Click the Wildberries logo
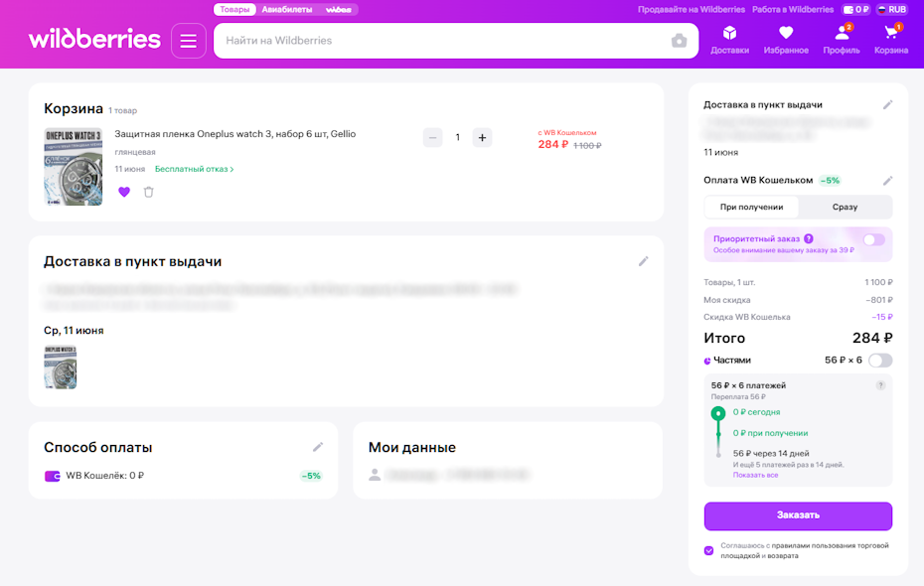Viewport: 924px width, 586px height. (x=94, y=39)
